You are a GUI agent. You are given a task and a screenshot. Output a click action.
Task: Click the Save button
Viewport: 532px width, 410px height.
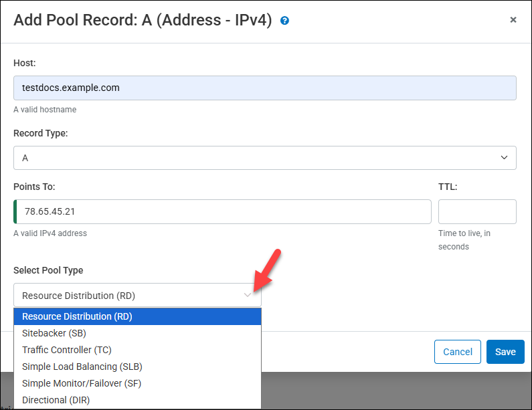click(505, 352)
